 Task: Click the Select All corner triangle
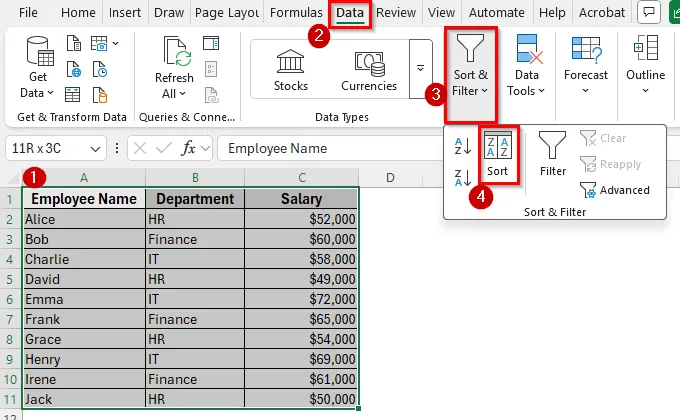[16, 178]
